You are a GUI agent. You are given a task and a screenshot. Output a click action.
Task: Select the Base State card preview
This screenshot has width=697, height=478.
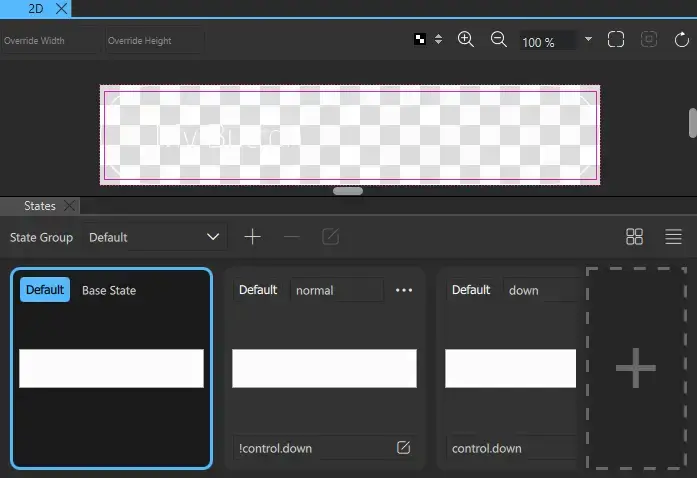[111, 368]
